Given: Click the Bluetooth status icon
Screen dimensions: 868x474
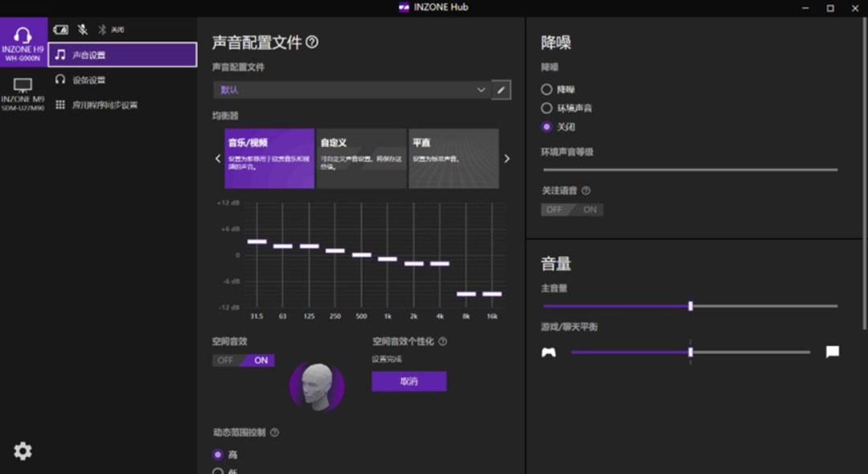Looking at the screenshot, I should click(102, 30).
